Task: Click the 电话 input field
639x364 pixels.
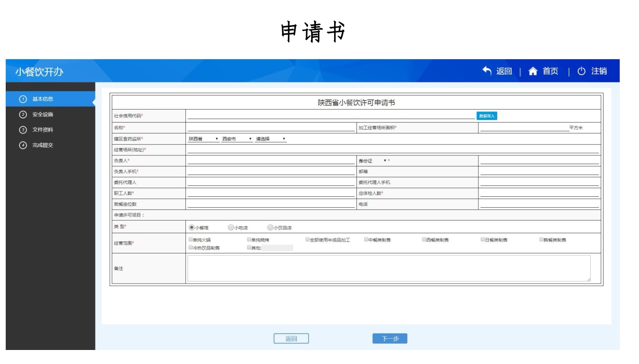Action: (x=539, y=204)
